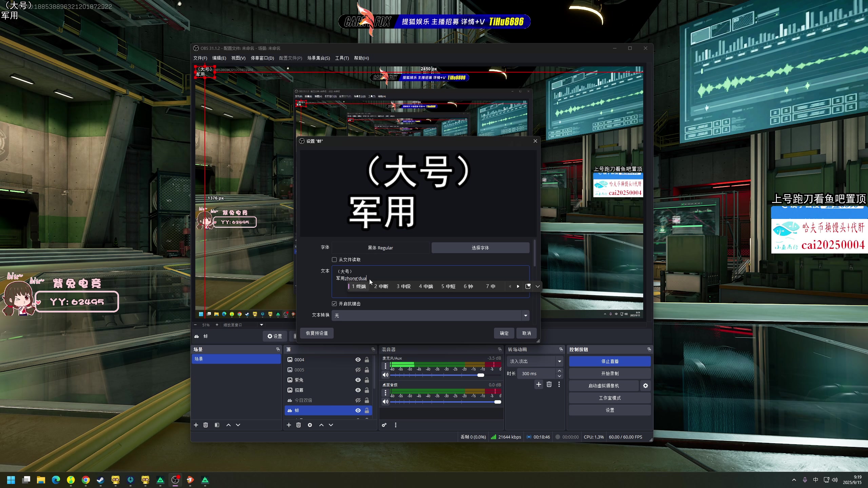Toggle 从文件读取 checkbox
This screenshot has height=488, width=868.
click(334, 260)
